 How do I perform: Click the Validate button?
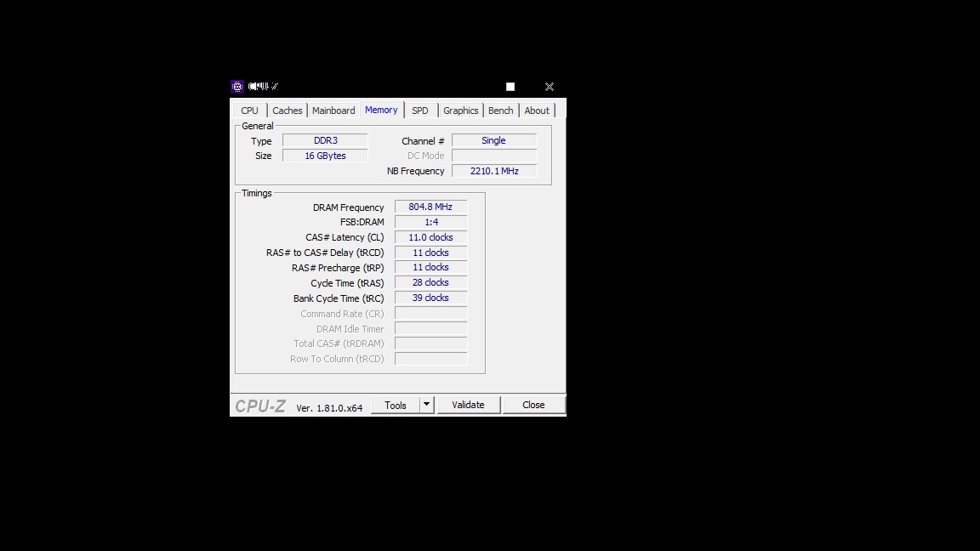click(x=468, y=405)
